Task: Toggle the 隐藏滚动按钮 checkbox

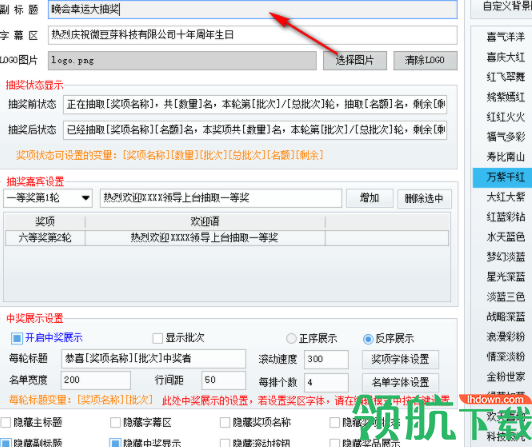Action: click(225, 443)
